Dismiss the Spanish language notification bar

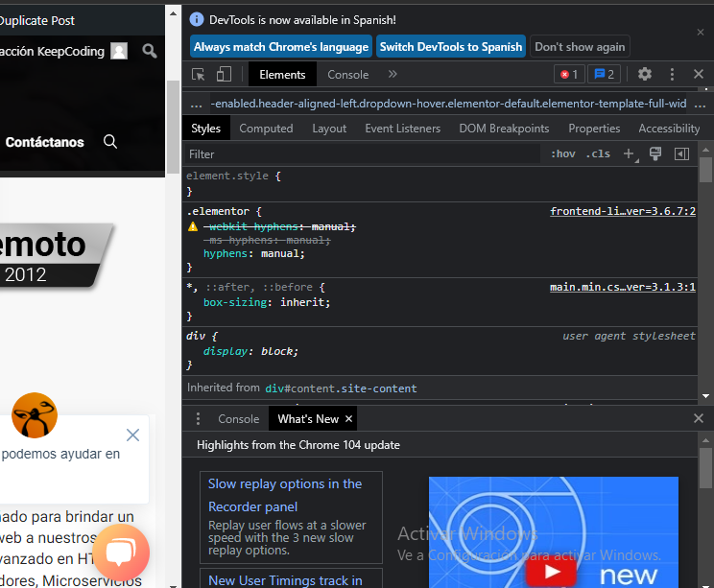click(701, 33)
